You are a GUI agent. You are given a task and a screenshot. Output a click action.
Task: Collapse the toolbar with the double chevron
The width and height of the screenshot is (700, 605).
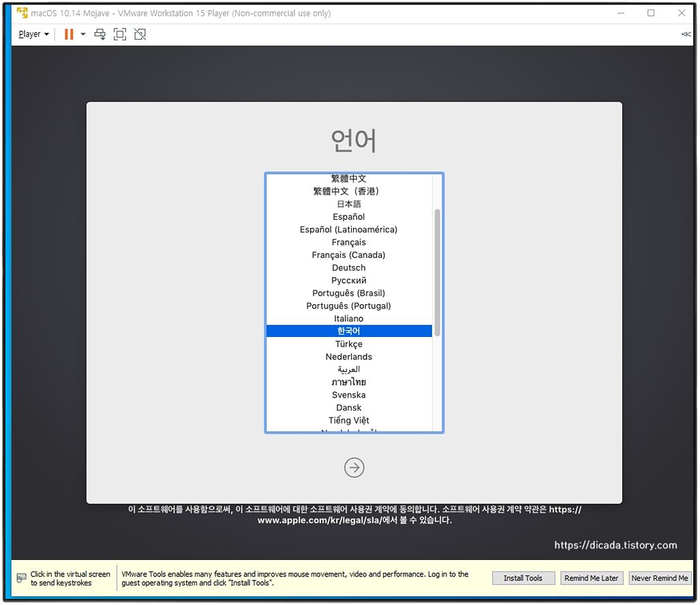click(x=686, y=34)
